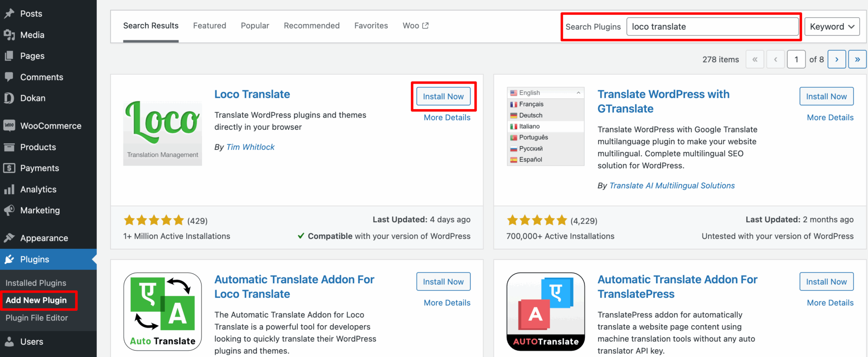The height and width of the screenshot is (357, 868).
Task: Open Add New Plugin submenu item
Action: pos(36,300)
